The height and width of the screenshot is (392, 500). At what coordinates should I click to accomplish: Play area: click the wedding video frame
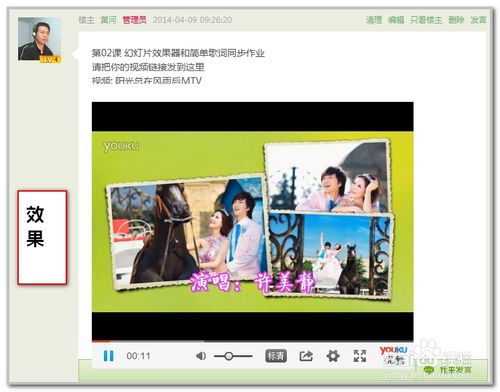[253, 222]
